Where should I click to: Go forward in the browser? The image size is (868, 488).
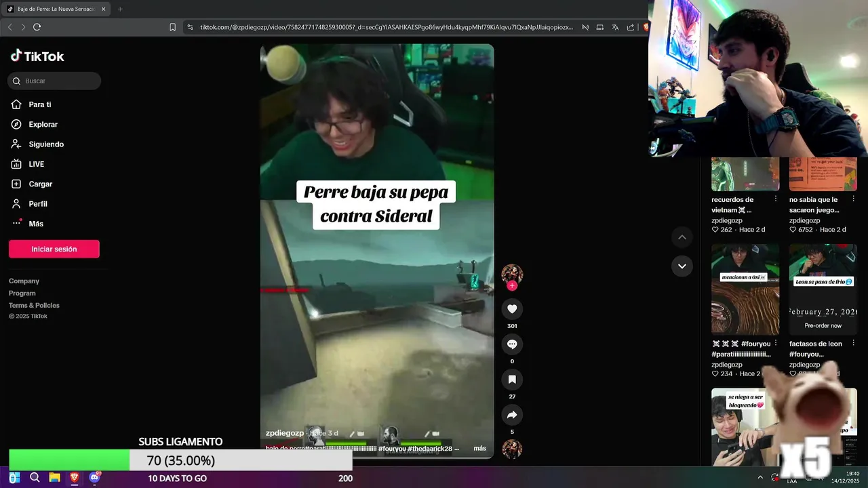(x=23, y=27)
